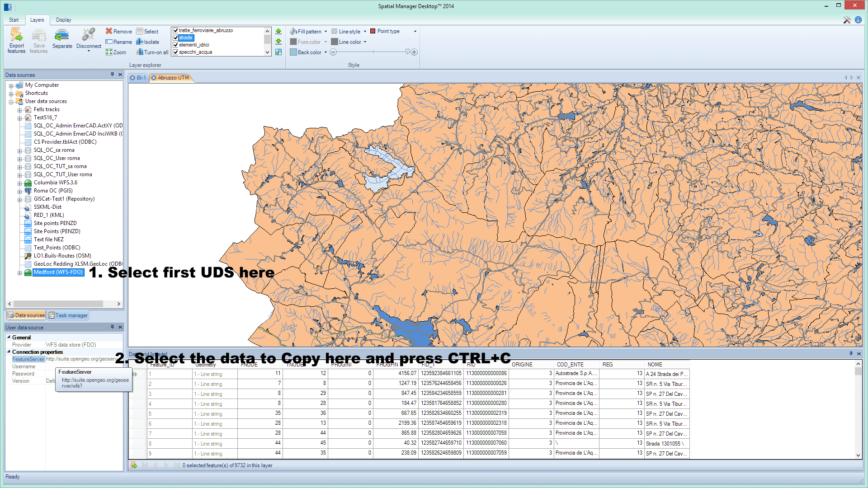
Task: Click the style transparency slider handle
Action: (x=407, y=52)
